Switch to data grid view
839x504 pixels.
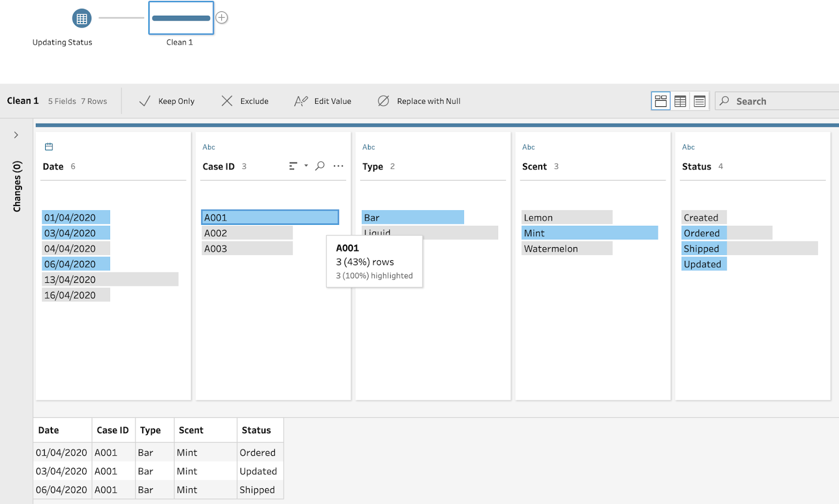tap(680, 101)
